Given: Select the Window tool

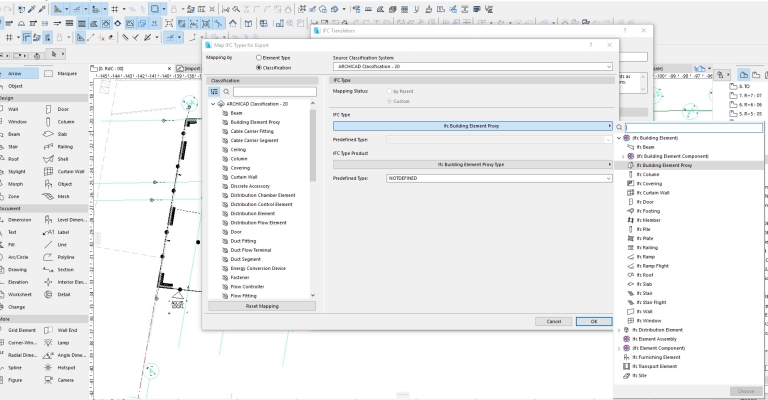Looking at the screenshot, I should (x=15, y=121).
